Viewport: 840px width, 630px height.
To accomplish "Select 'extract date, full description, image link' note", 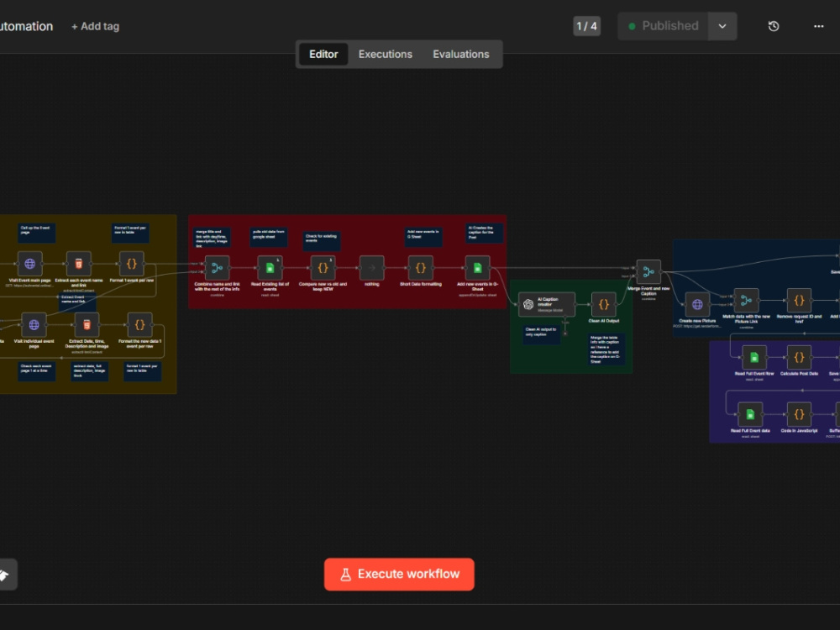I will tap(90, 371).
